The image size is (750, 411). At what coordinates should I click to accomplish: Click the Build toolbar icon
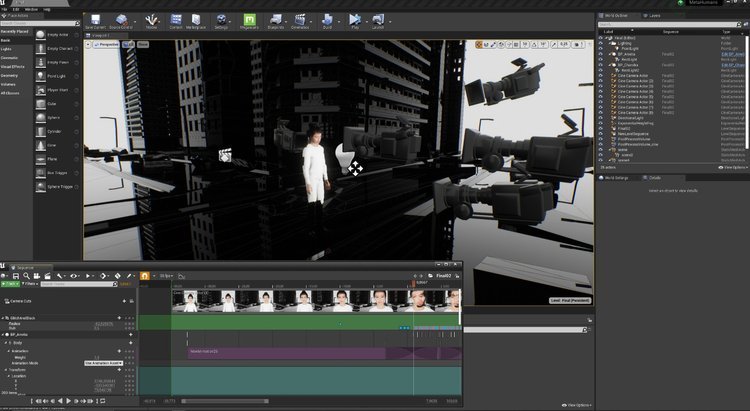(x=327, y=19)
